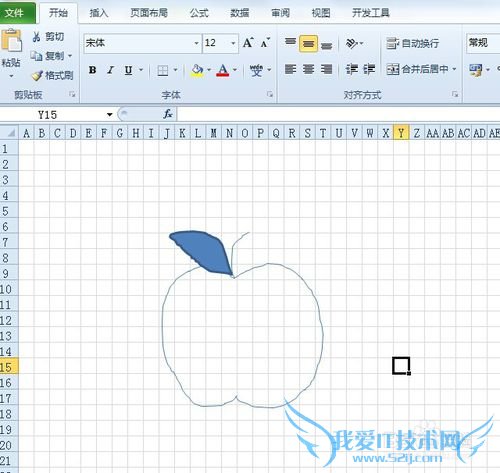Click the Cut (剪切) scissors icon

[x=36, y=37]
